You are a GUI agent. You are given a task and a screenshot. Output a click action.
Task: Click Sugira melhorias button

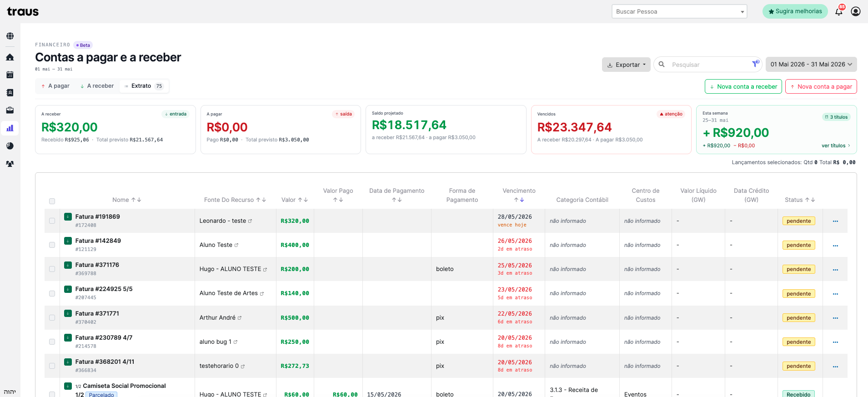[795, 11]
